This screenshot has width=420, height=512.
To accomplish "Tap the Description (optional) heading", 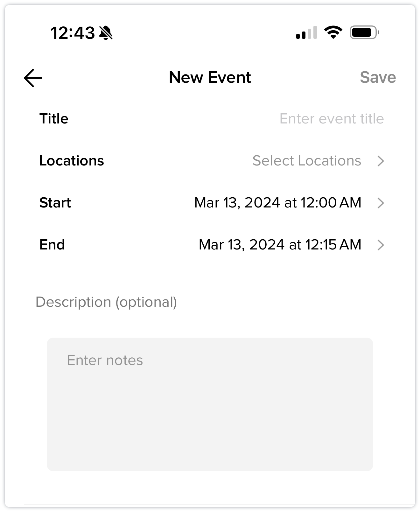I will point(106,302).
